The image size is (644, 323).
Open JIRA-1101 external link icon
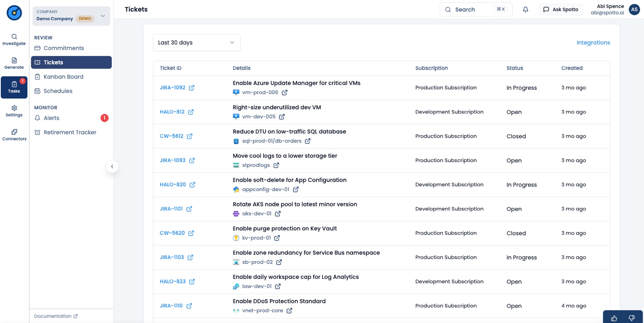point(189,209)
